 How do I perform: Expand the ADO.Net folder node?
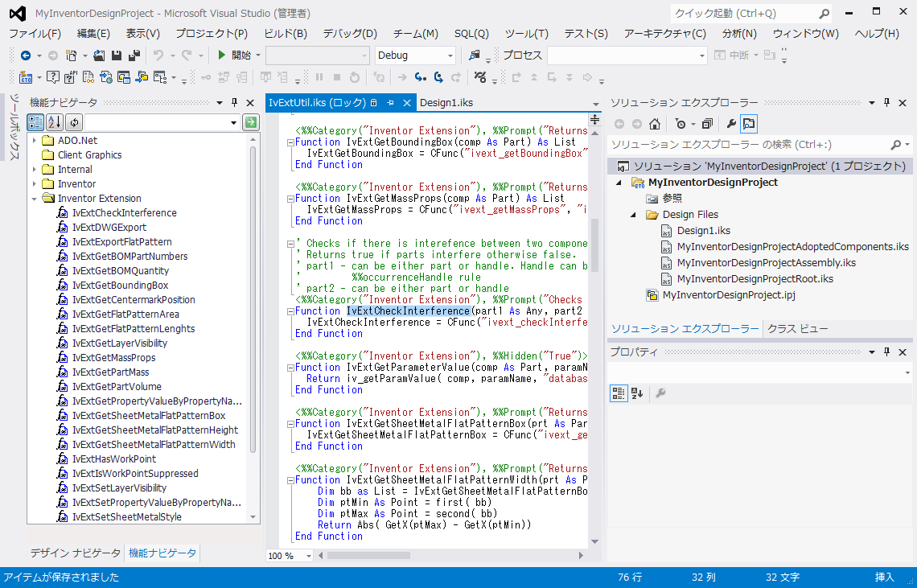tap(35, 141)
